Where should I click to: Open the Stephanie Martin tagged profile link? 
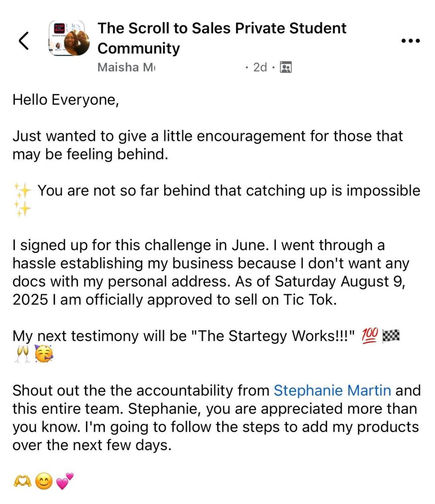[332, 390]
